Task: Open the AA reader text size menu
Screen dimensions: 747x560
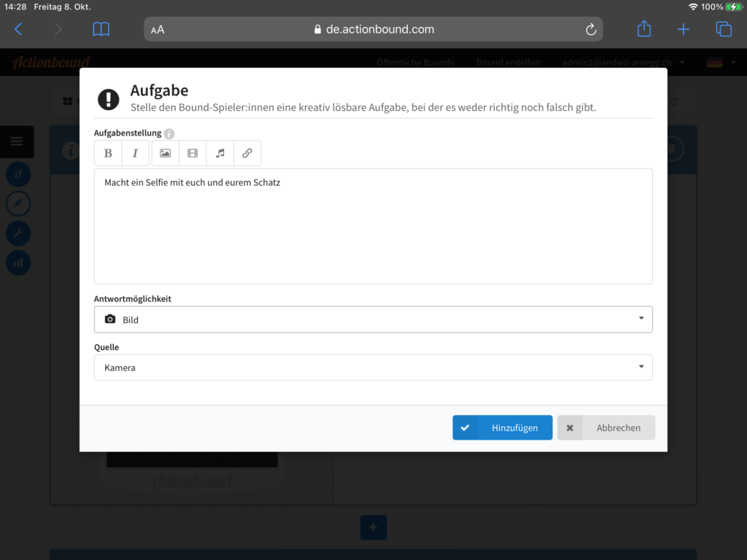Action: [x=158, y=30]
